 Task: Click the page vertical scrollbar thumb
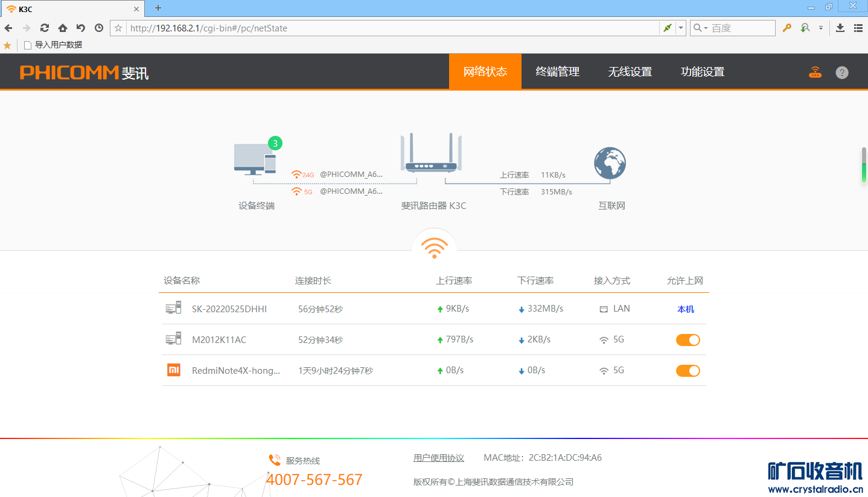864,164
